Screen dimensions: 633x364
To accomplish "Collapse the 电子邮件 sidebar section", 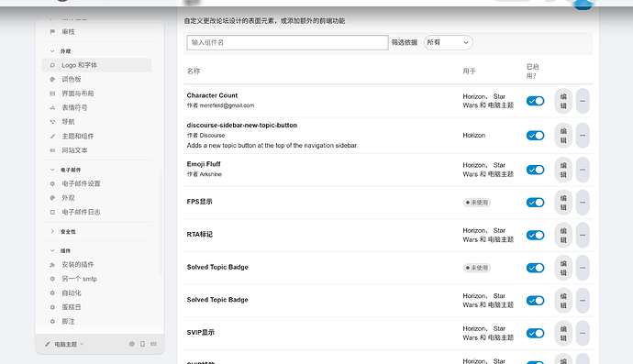I will pyautogui.click(x=52, y=170).
